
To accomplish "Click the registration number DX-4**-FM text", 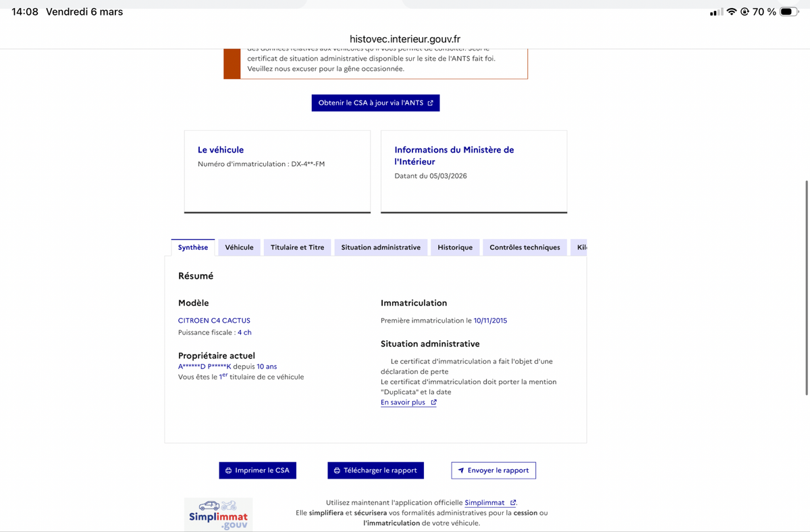I will 308,164.
